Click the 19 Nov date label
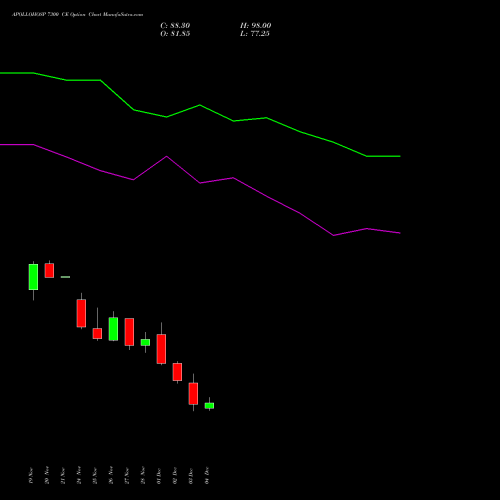The image size is (500, 500). (x=31, y=476)
